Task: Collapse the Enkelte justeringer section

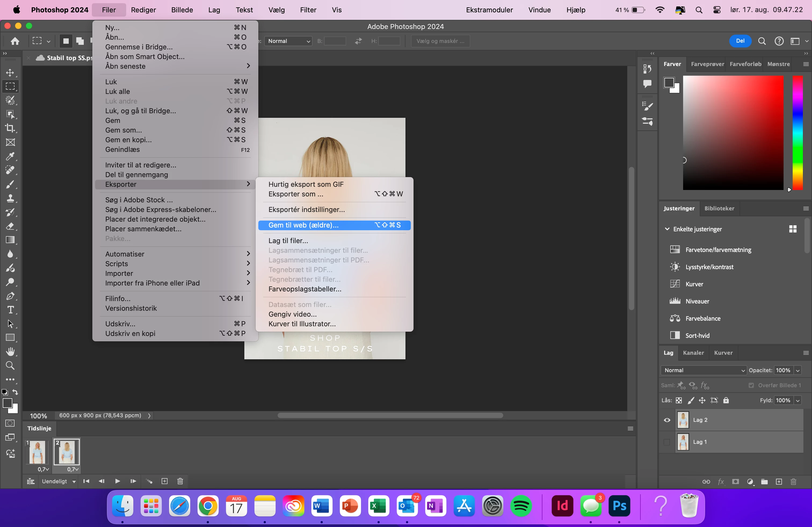Action: [x=667, y=229]
